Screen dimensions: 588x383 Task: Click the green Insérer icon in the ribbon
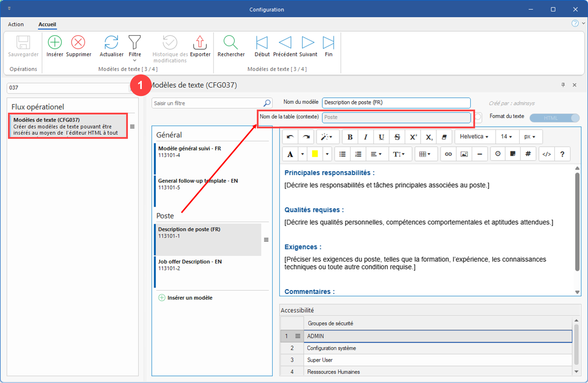(55, 42)
